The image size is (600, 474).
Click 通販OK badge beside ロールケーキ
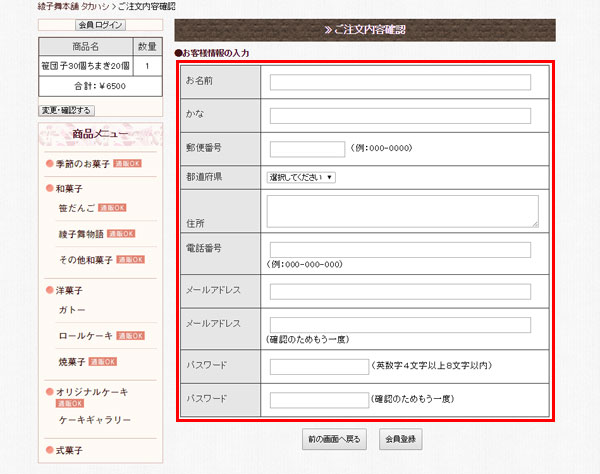(x=130, y=336)
